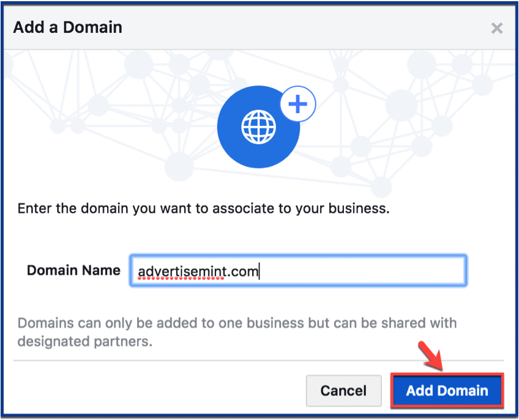Image resolution: width=519 pixels, height=420 pixels.
Task: Place cursor after .com in the field
Action: pyautogui.click(x=259, y=271)
